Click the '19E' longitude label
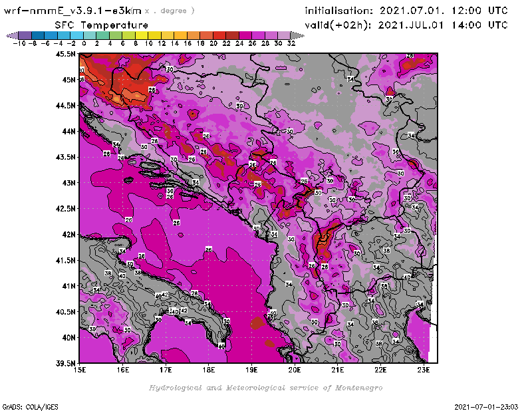This screenshot has height=411, width=532. click(251, 370)
